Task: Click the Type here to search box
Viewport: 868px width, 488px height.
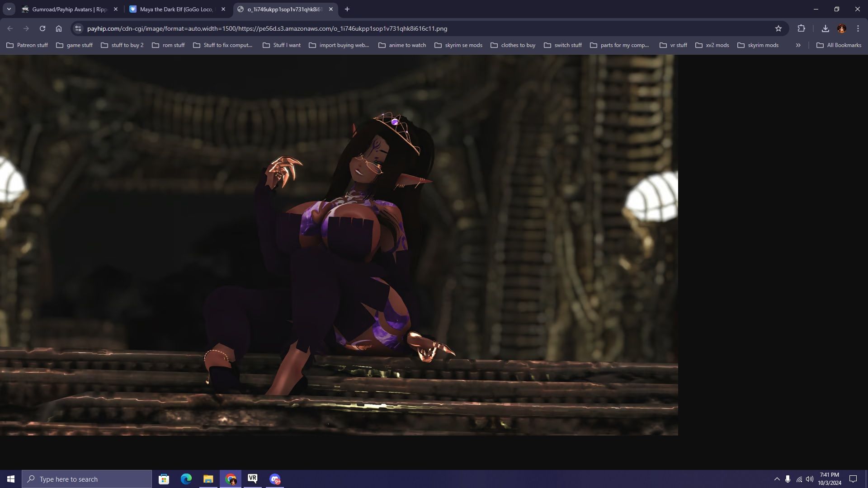Action: click(87, 479)
